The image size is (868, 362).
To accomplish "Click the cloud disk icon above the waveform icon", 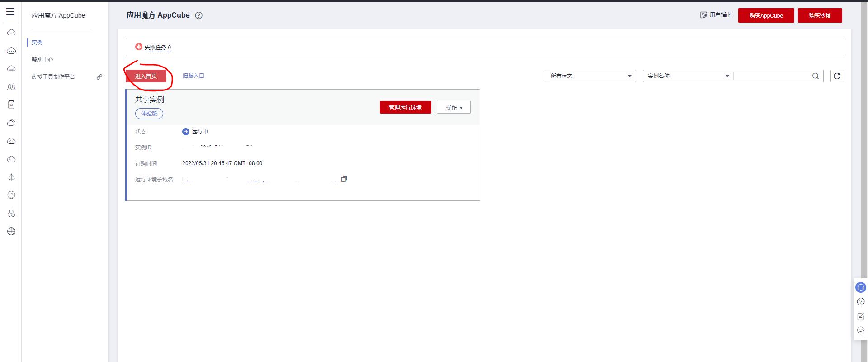I will [x=11, y=69].
